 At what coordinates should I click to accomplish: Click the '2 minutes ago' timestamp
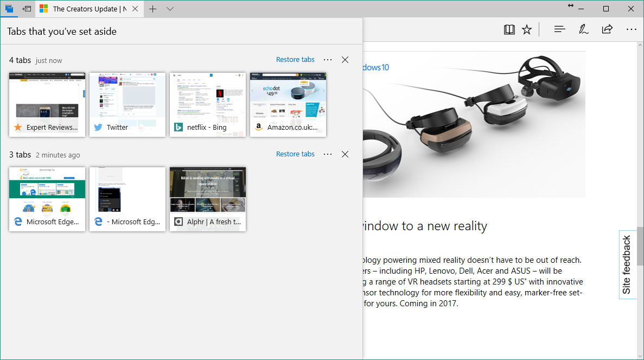(58, 155)
